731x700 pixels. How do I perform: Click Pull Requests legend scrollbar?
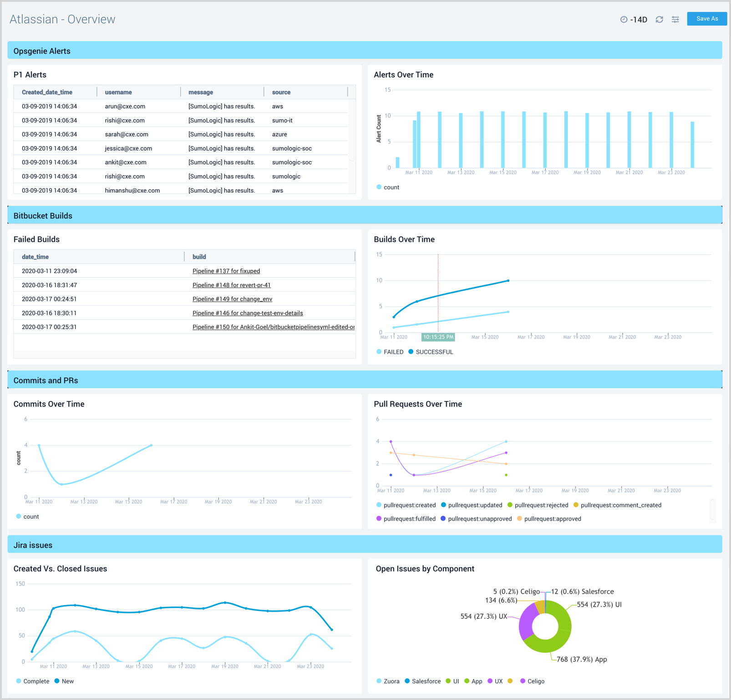[x=712, y=511]
